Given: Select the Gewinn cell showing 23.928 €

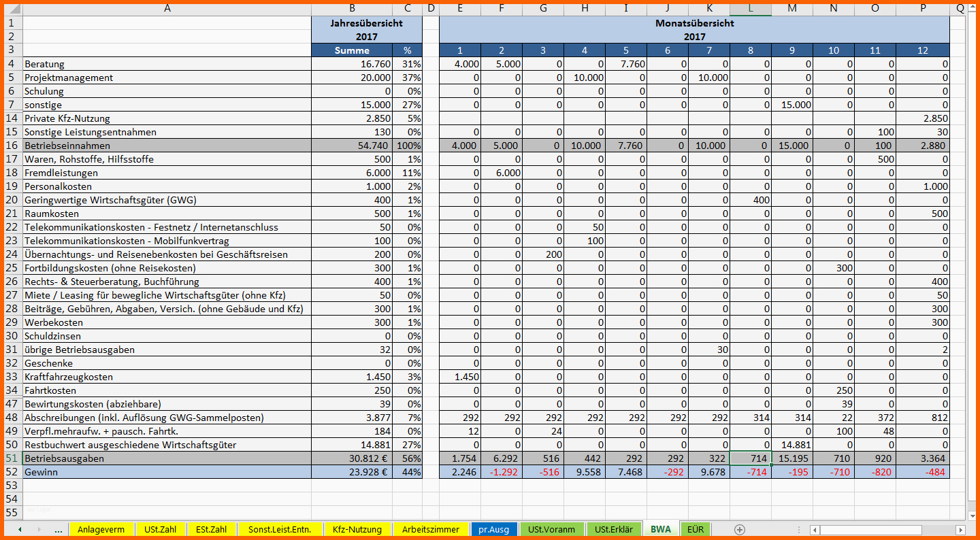Looking at the screenshot, I should (352, 472).
